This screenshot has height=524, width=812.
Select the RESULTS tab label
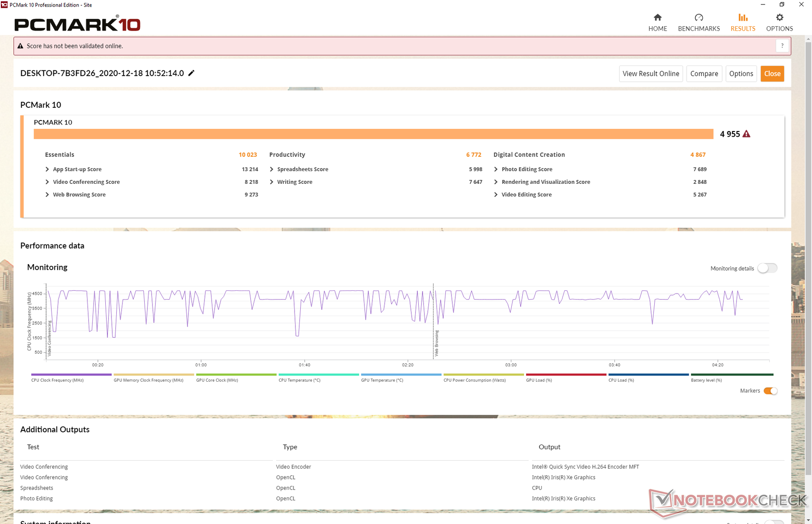coord(743,28)
